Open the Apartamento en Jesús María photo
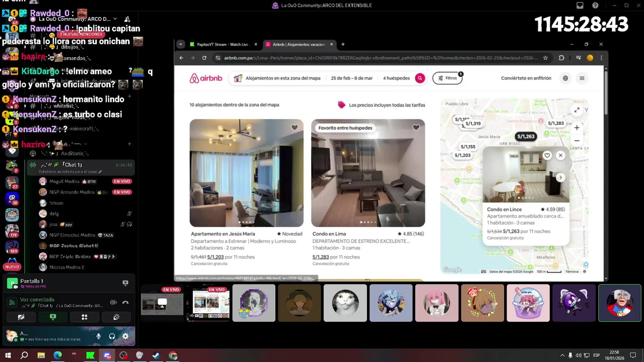This screenshot has width=644, height=362. coord(247,173)
